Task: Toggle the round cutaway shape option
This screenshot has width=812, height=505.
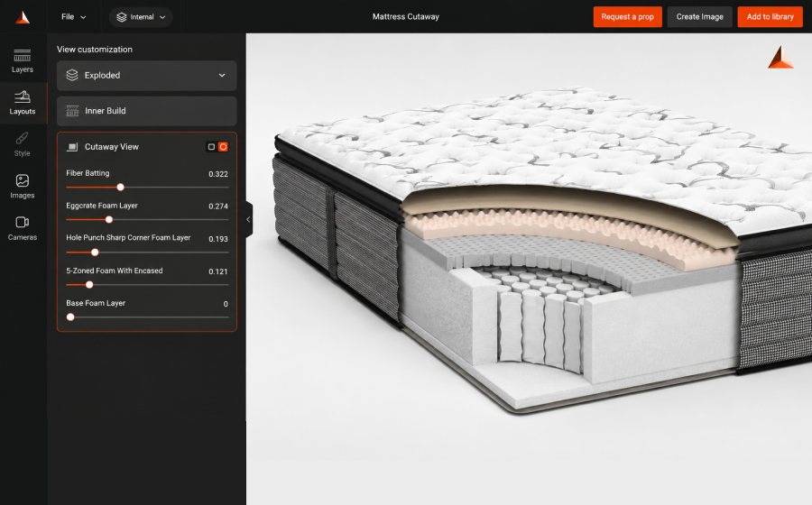Action: 223,147
